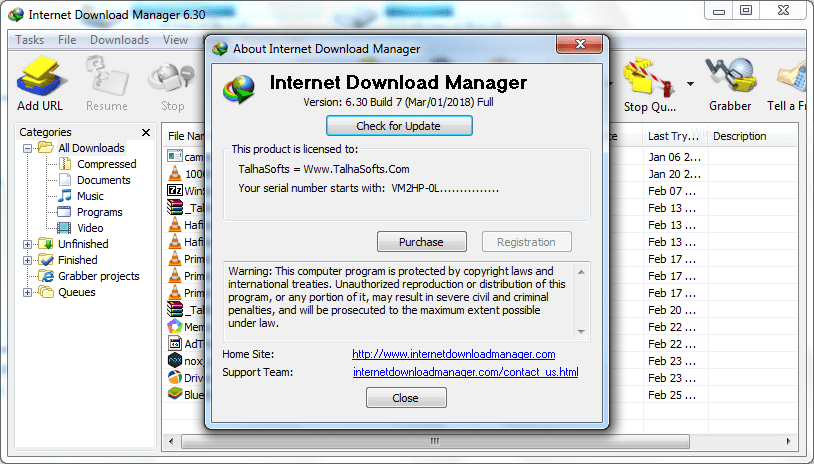Click the 'Jan 20 2...' last try cell
The height and width of the screenshot is (464, 814).
tap(674, 174)
